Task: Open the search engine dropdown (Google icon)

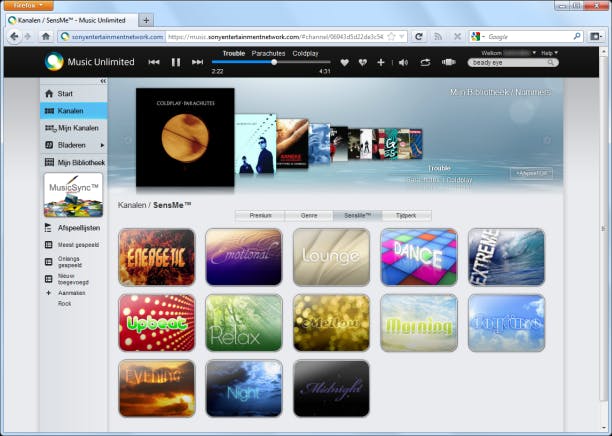Action: 477,37
